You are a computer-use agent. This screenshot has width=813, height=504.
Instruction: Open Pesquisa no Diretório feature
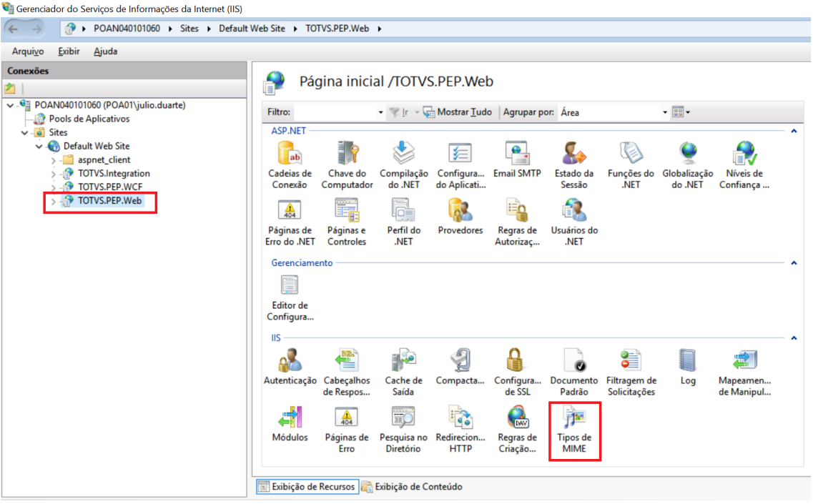tap(403, 430)
